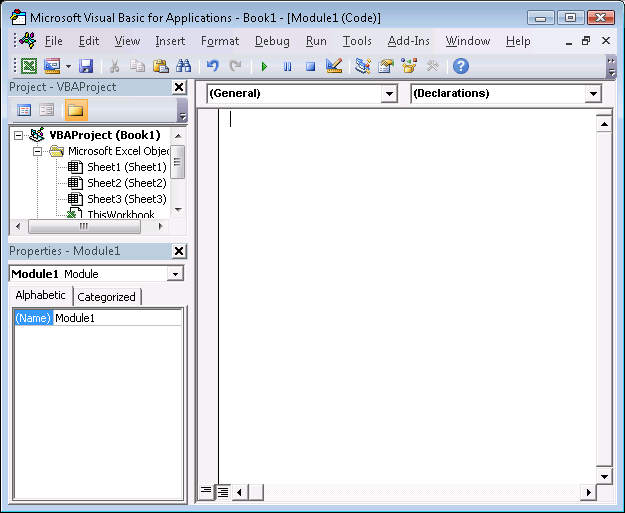625x513 pixels.
Task: Collapse the VBAProject (Book1) tree node
Action: click(18, 136)
